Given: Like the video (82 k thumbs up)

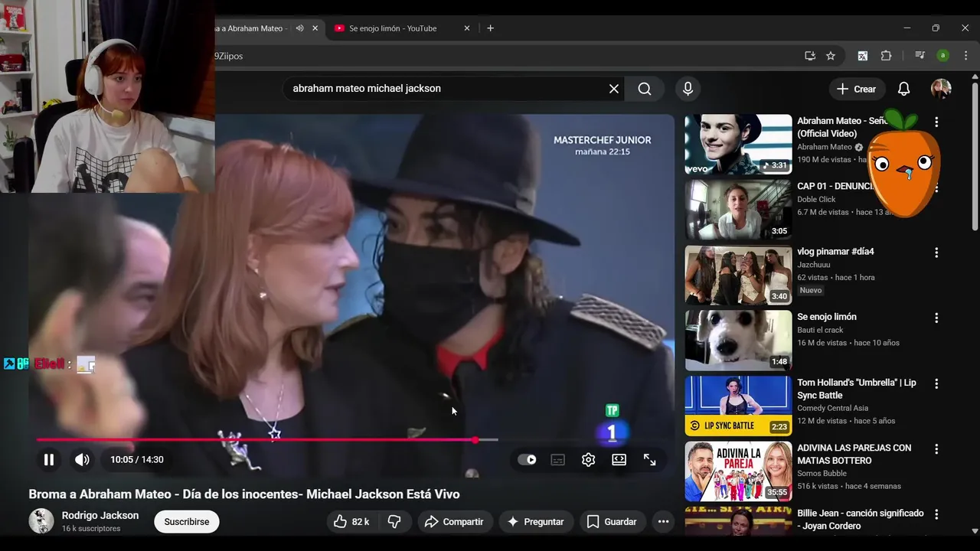Looking at the screenshot, I should coord(351,522).
